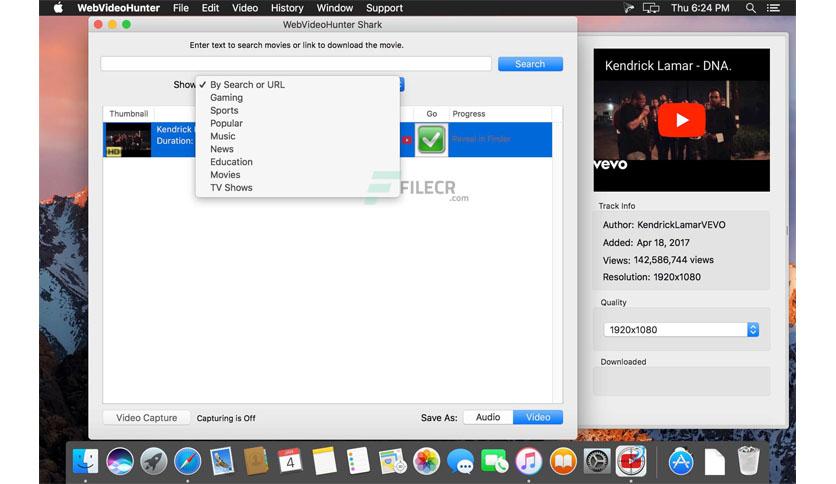This screenshot has height=484, width=836.
Task: Open the Window menu
Action: 335,8
